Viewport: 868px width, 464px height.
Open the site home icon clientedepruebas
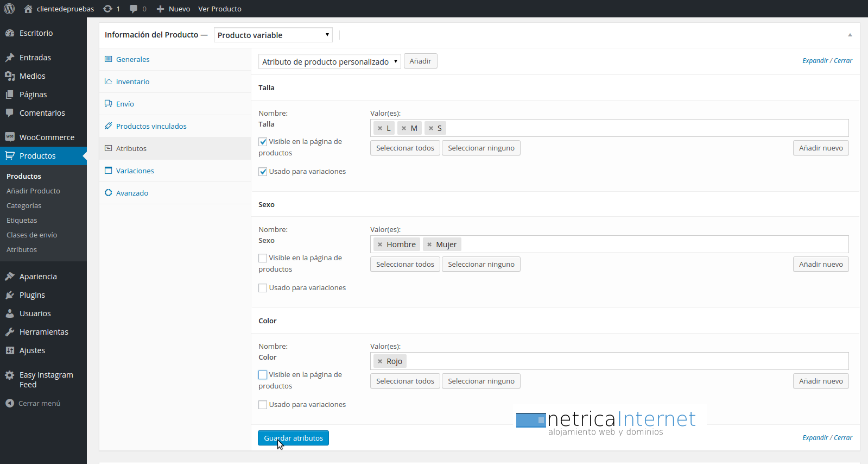coord(28,9)
